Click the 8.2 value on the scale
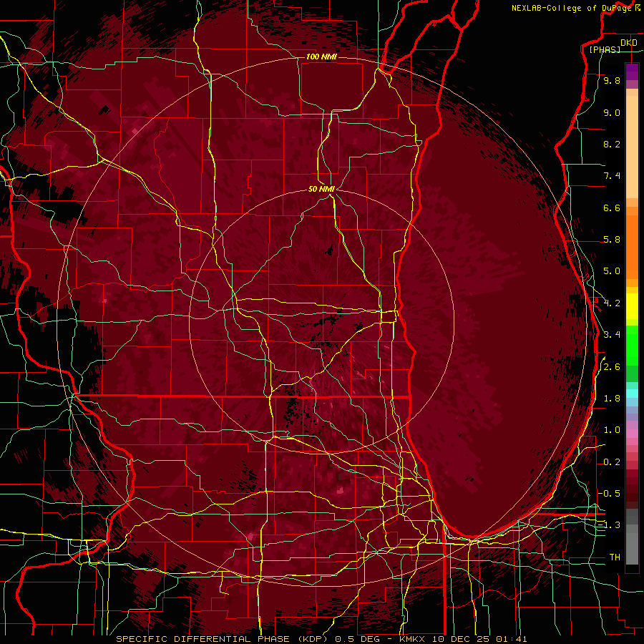Screen dimensions: 644x644 (612, 144)
